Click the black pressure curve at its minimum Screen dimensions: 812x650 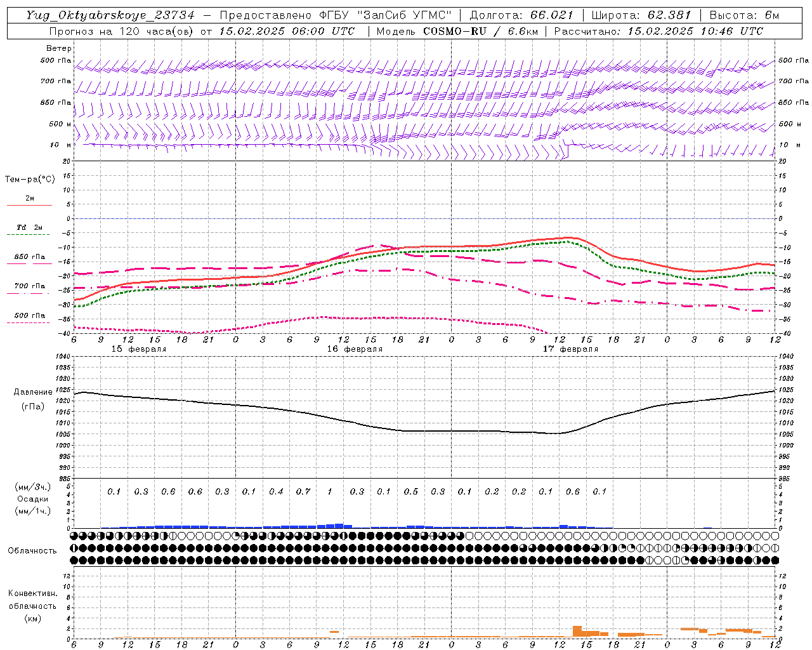coord(557,434)
